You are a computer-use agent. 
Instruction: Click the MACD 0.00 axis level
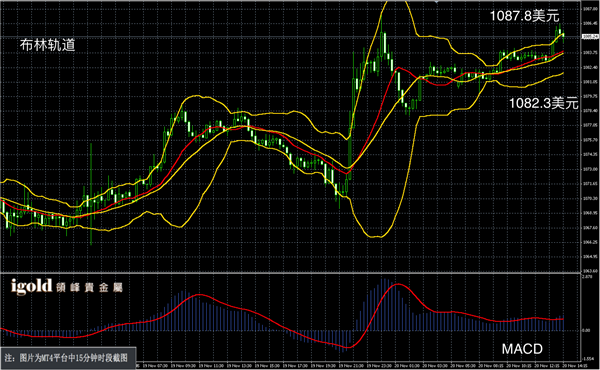click(x=586, y=330)
